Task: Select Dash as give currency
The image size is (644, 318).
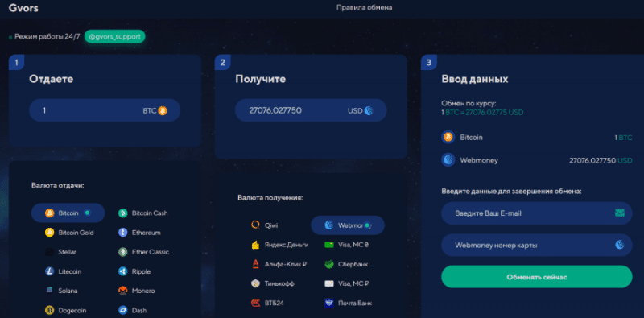Action: (x=132, y=310)
